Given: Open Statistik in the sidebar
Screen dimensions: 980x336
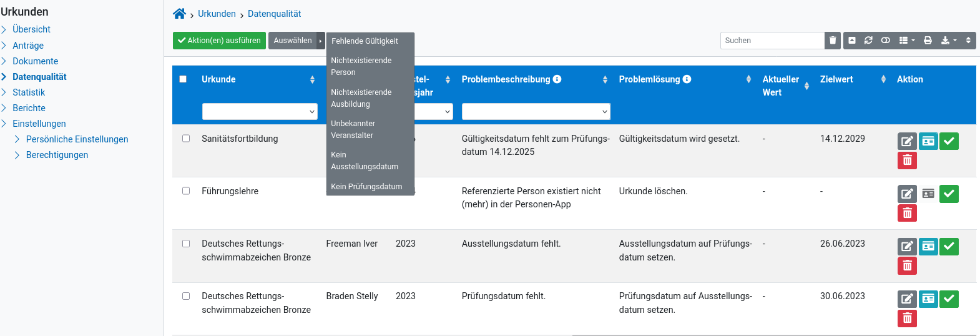Looking at the screenshot, I should (x=29, y=92).
